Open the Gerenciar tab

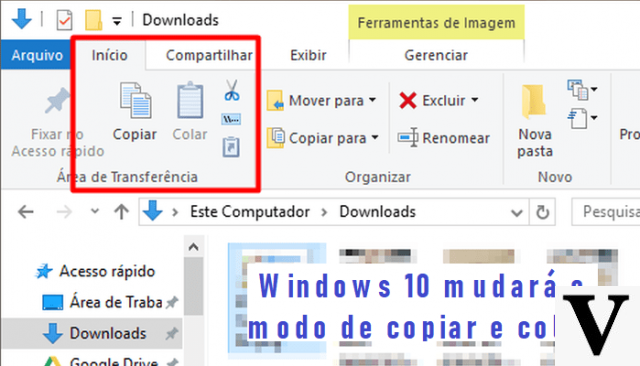(436, 55)
